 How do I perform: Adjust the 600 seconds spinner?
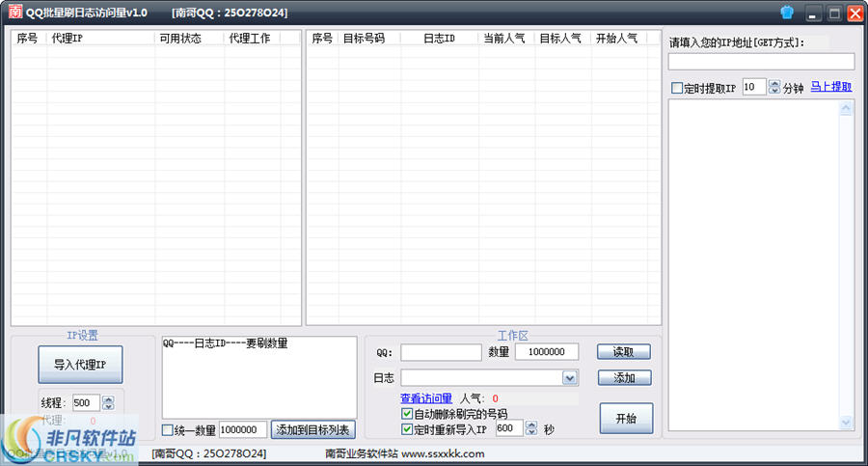click(531, 428)
